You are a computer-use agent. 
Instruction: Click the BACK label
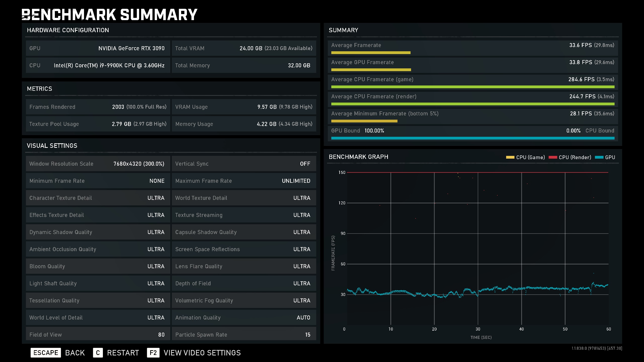coord(75,353)
